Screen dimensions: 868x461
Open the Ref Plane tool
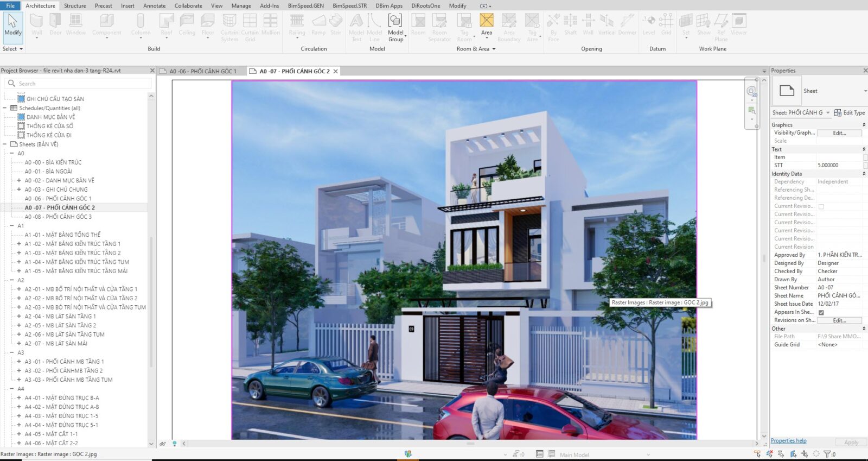click(x=721, y=27)
